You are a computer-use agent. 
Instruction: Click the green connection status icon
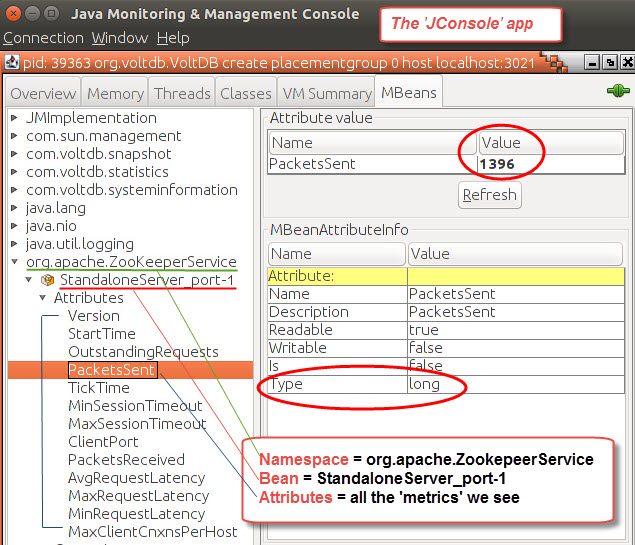point(618,91)
